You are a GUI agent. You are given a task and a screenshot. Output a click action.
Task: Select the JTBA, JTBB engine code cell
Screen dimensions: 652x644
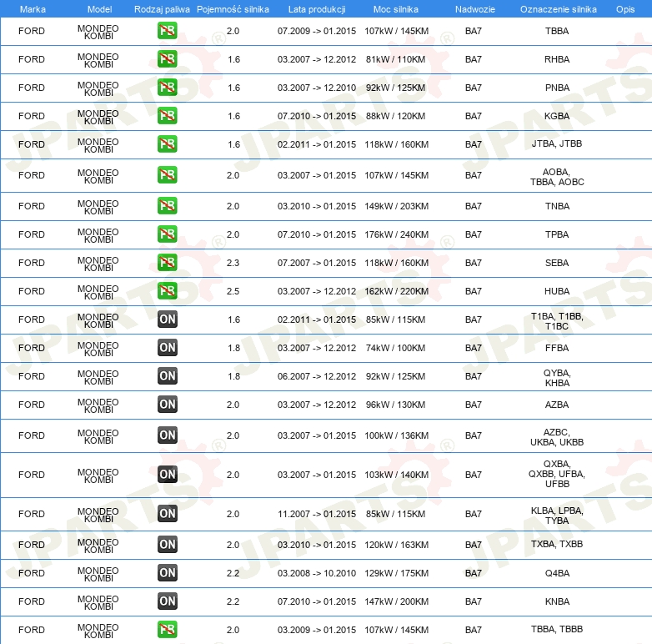pyautogui.click(x=557, y=144)
